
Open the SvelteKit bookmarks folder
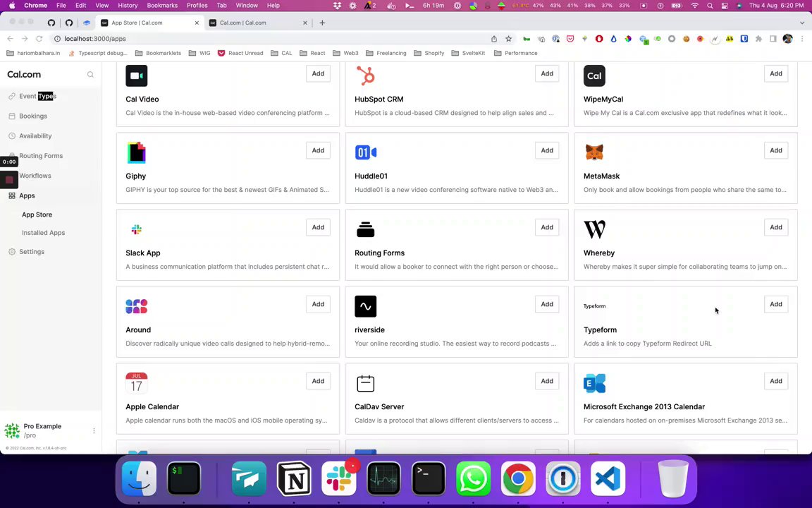click(x=468, y=53)
